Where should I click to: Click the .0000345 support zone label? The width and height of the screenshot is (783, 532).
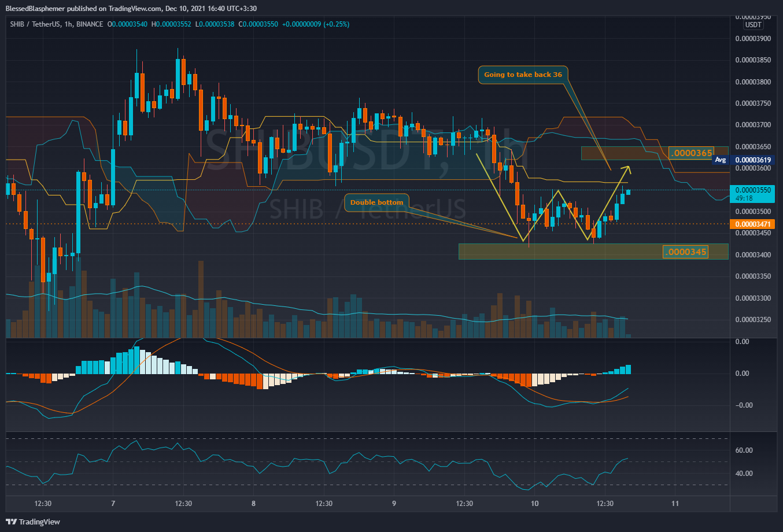(x=685, y=252)
